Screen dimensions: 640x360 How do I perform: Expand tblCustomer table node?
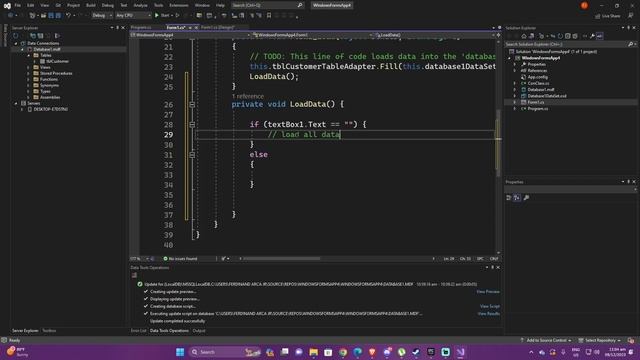[35, 61]
